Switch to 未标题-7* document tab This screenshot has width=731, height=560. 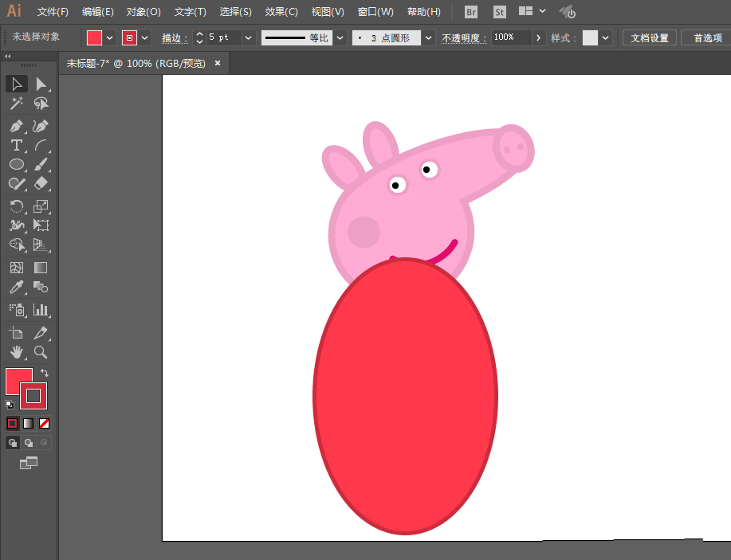pos(136,64)
